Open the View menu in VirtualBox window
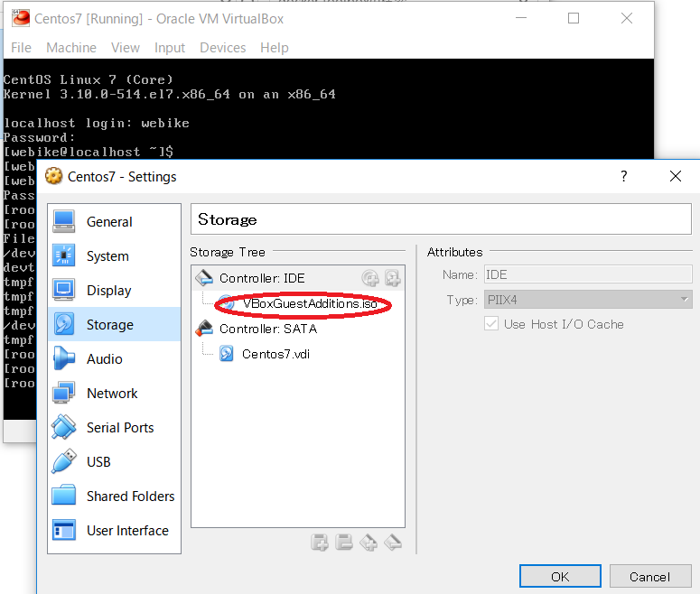 point(126,48)
